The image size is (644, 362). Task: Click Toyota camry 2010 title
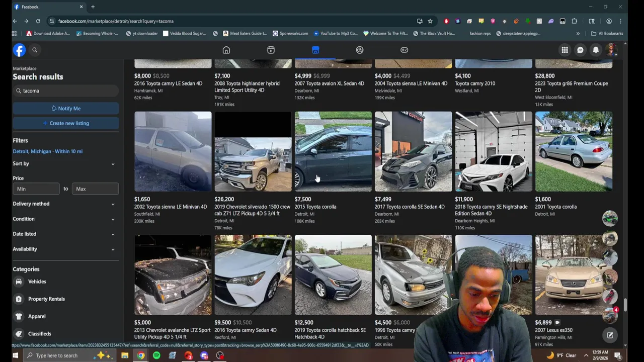point(475,83)
